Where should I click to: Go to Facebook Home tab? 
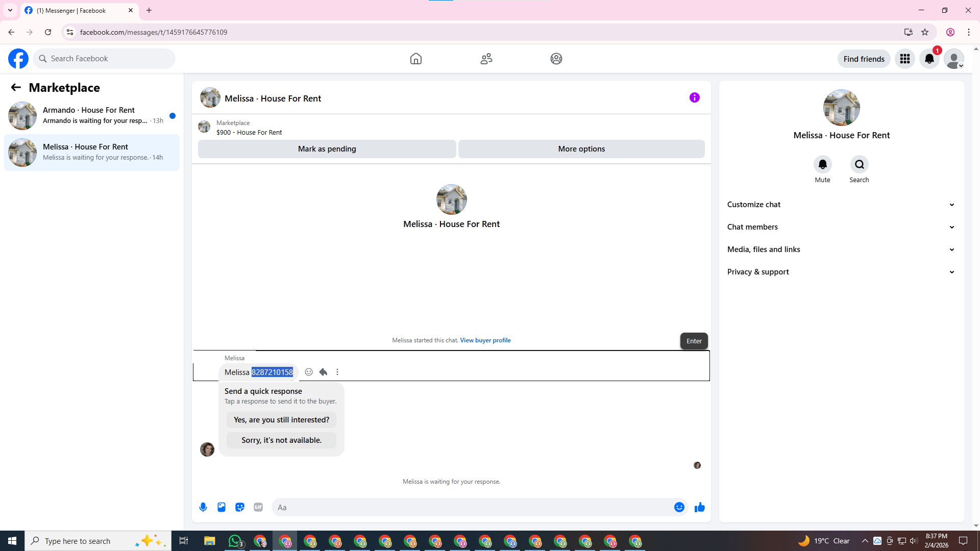[x=415, y=59]
